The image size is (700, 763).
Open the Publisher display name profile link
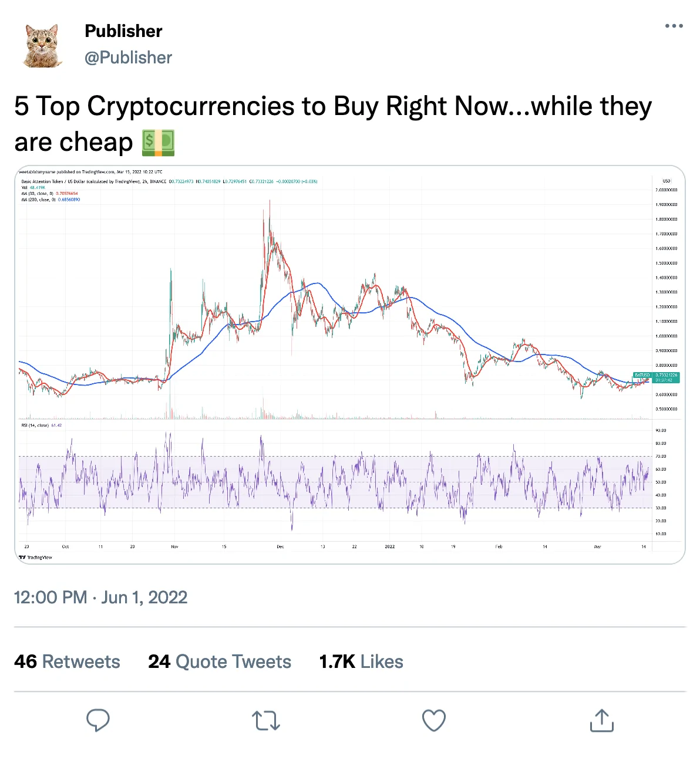(x=123, y=31)
